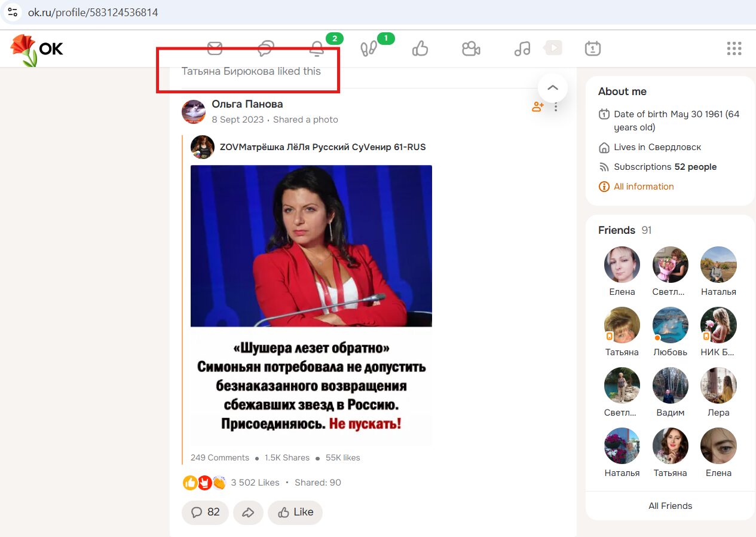Open the OK logo home link
The width and height of the screenshot is (756, 537).
(36, 49)
